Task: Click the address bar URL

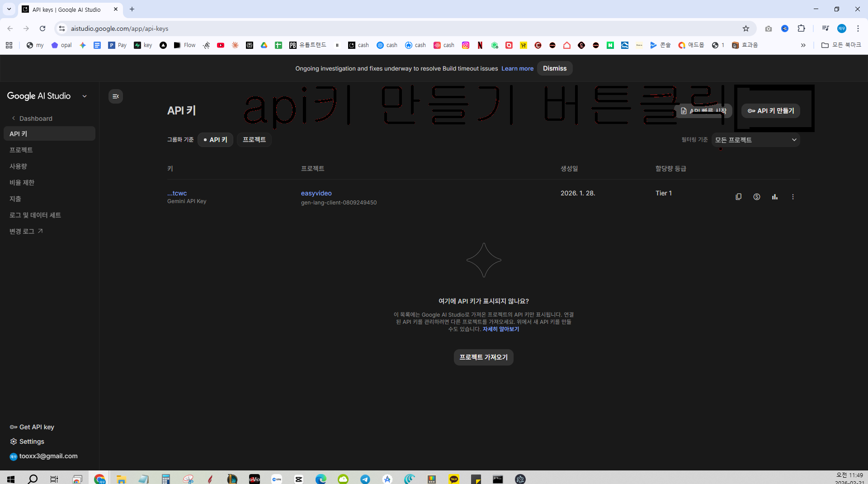Action: tap(119, 28)
